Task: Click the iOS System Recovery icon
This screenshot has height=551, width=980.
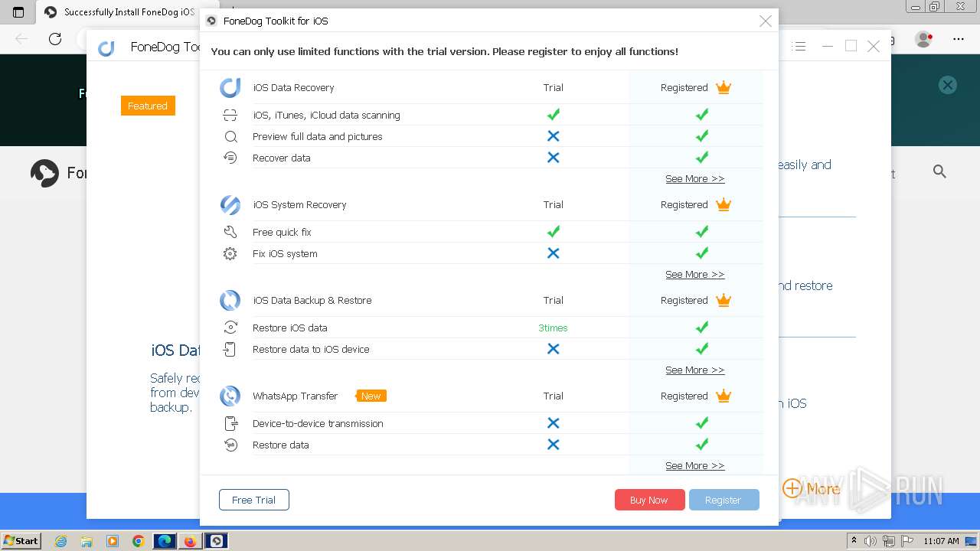Action: [x=230, y=205]
